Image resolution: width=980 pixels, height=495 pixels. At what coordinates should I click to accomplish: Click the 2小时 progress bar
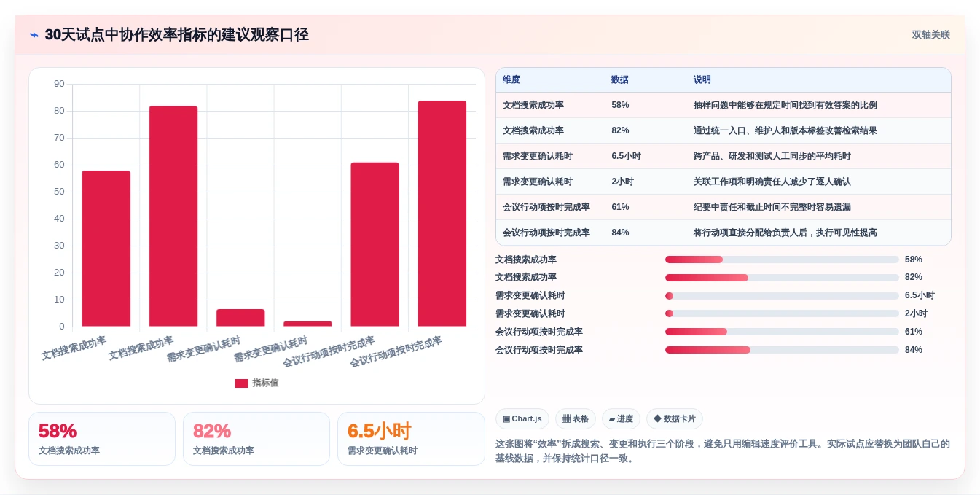(x=782, y=313)
